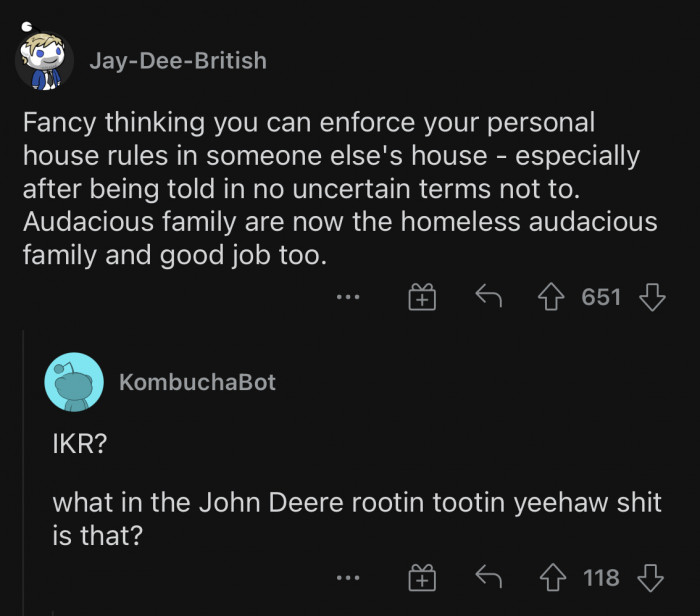Open Jay-Dee-British user avatar

[x=45, y=60]
